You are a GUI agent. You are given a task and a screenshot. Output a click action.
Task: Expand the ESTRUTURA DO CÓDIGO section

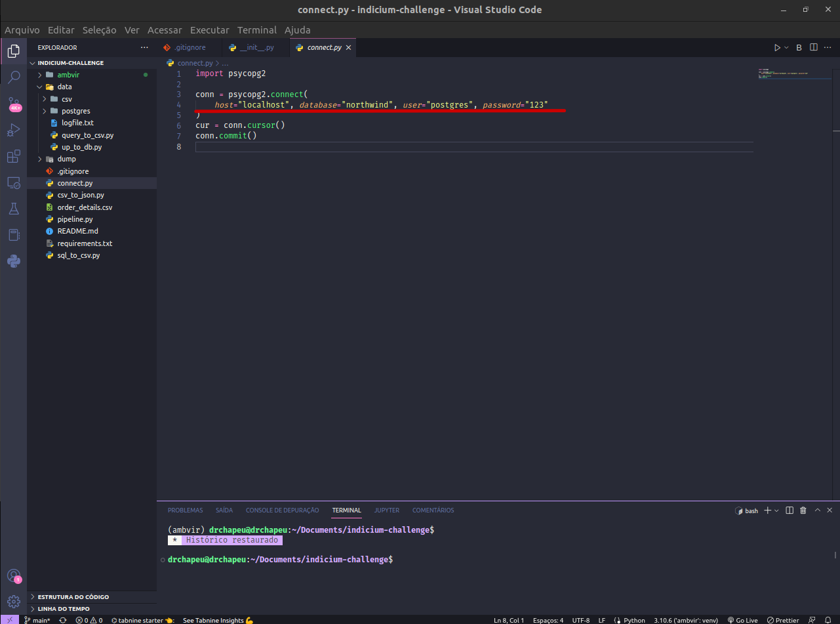tap(66, 596)
